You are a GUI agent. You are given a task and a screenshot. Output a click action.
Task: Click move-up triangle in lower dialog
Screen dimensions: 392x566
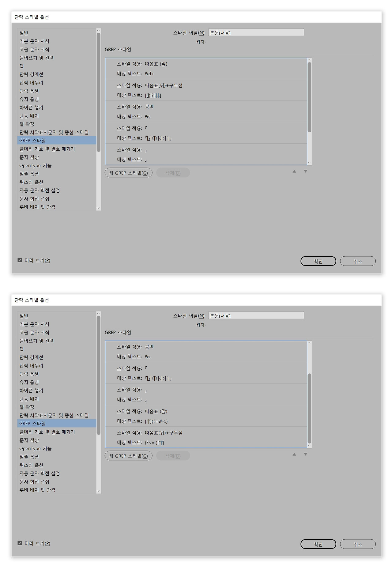pos(294,454)
